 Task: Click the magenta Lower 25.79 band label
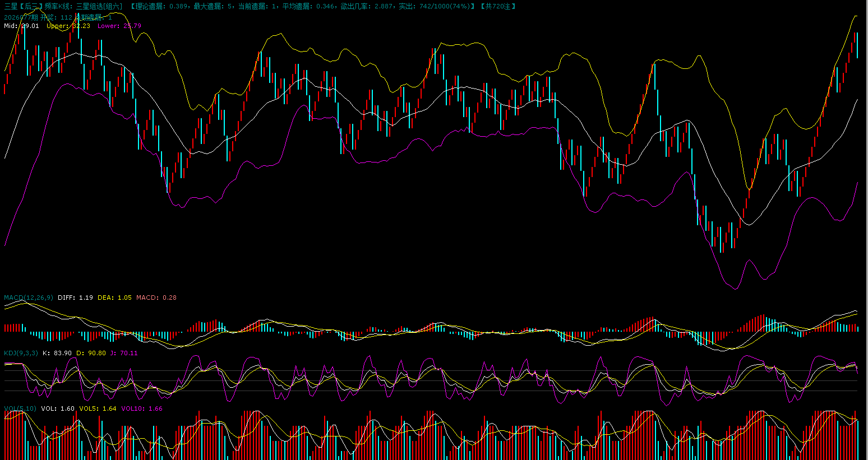click(x=119, y=26)
